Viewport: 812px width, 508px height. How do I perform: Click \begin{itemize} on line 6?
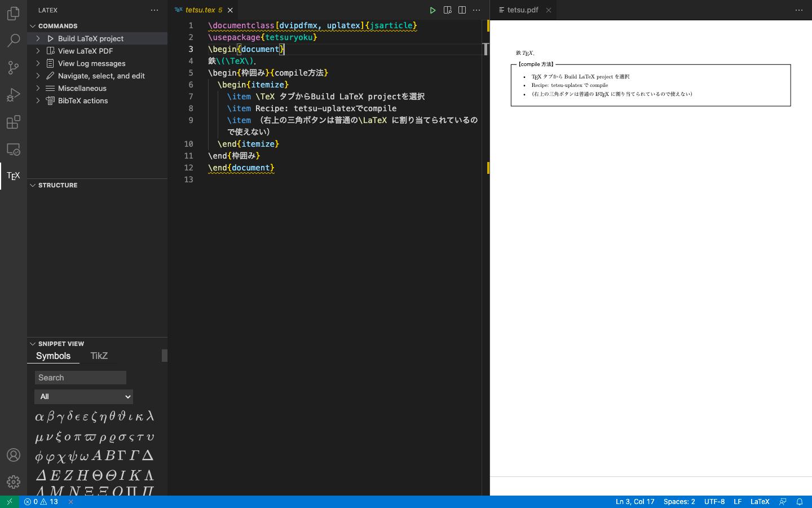tap(253, 85)
